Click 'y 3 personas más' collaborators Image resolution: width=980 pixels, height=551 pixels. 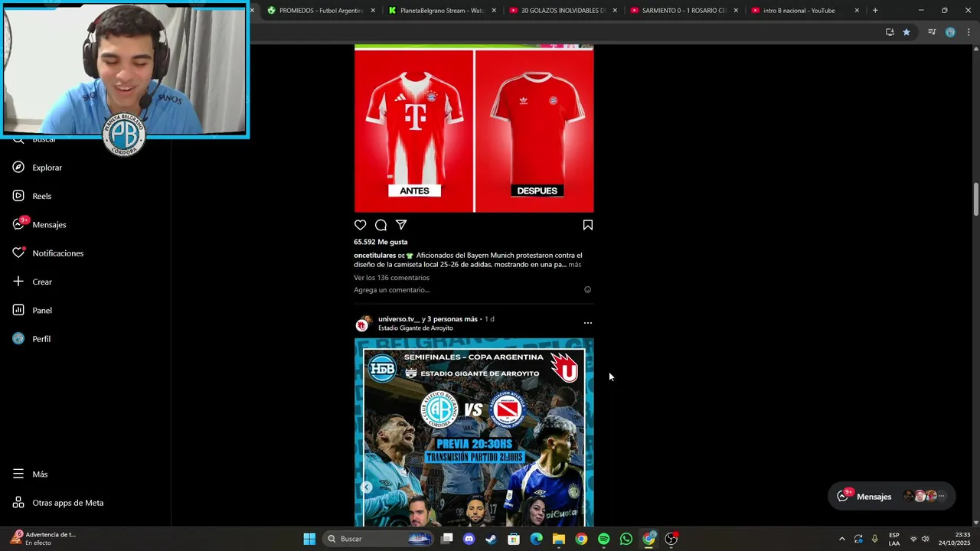(449, 319)
